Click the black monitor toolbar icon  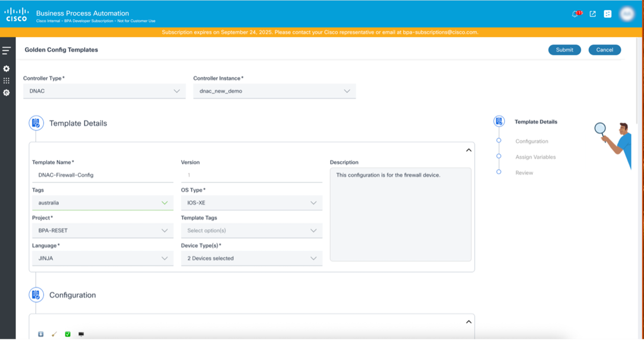[81, 334]
